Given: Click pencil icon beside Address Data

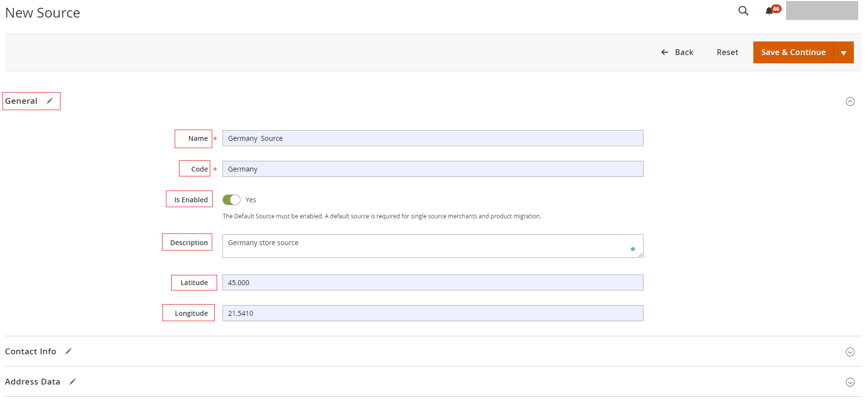Looking at the screenshot, I should tap(73, 382).
